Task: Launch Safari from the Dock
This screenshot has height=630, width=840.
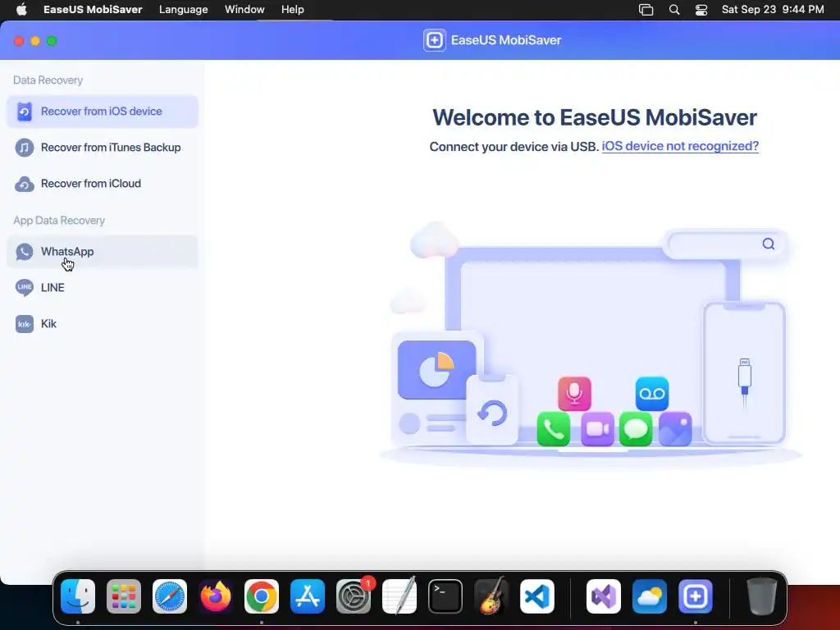Action: click(170, 596)
